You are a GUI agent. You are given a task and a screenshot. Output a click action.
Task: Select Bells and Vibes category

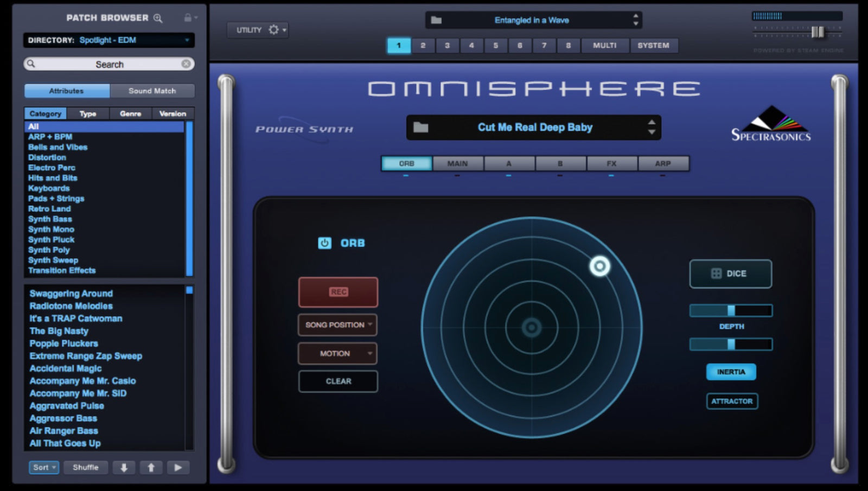tap(58, 147)
